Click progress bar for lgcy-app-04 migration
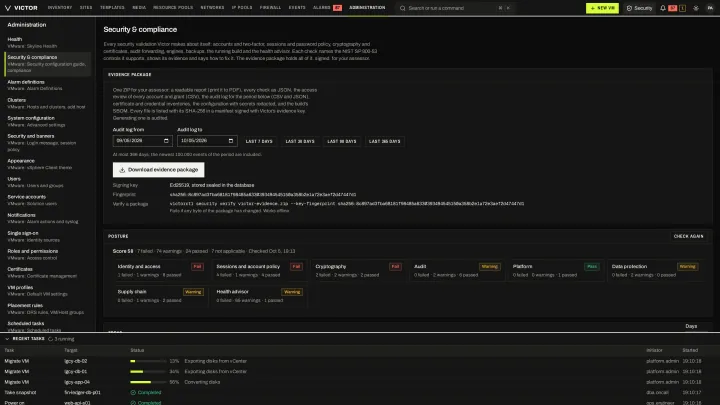 coord(148,382)
